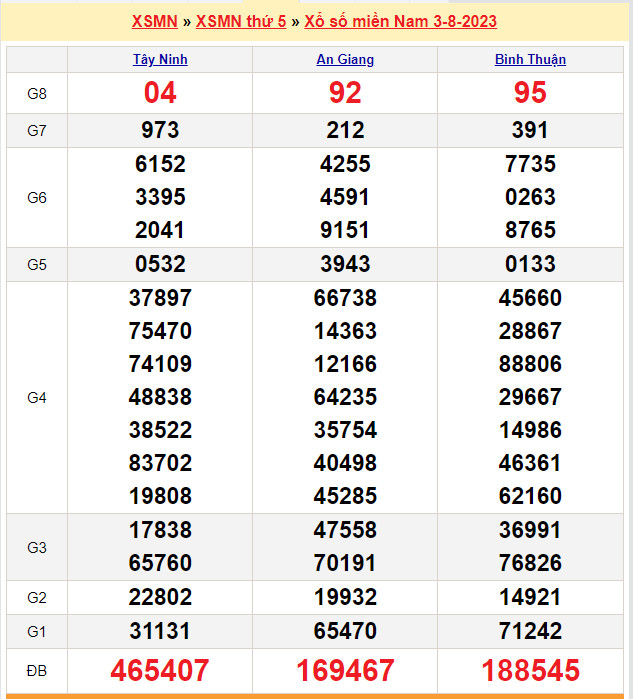Click the G4 prize row label
The height and width of the screenshot is (699, 633).
tap(37, 397)
